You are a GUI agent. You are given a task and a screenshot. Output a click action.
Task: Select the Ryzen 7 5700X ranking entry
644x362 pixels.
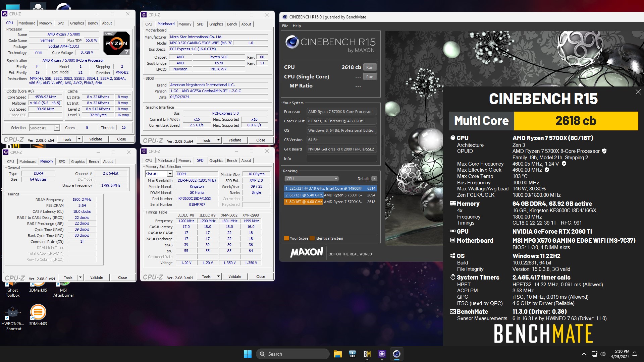point(330,202)
